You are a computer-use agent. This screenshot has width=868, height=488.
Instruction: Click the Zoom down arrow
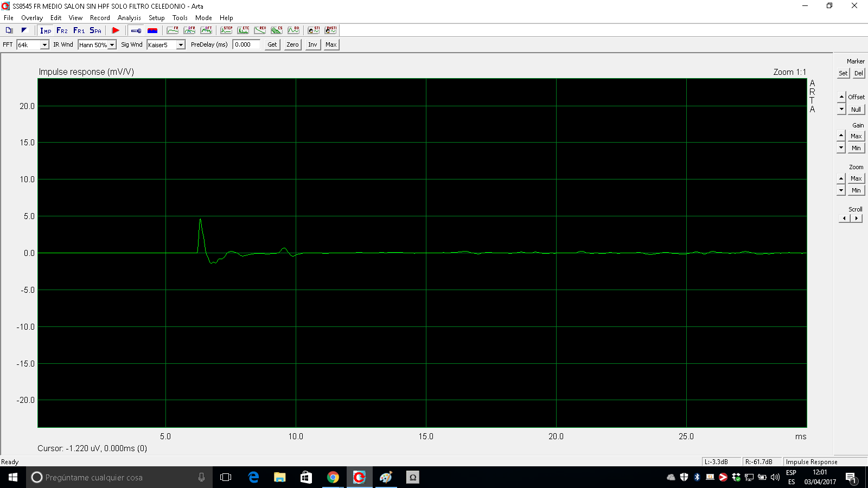point(841,190)
